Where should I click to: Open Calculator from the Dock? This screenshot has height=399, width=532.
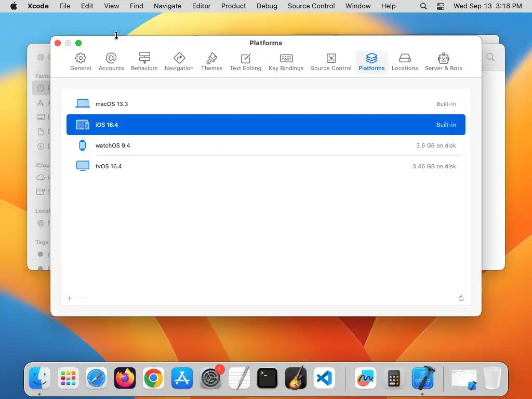pyautogui.click(x=394, y=378)
